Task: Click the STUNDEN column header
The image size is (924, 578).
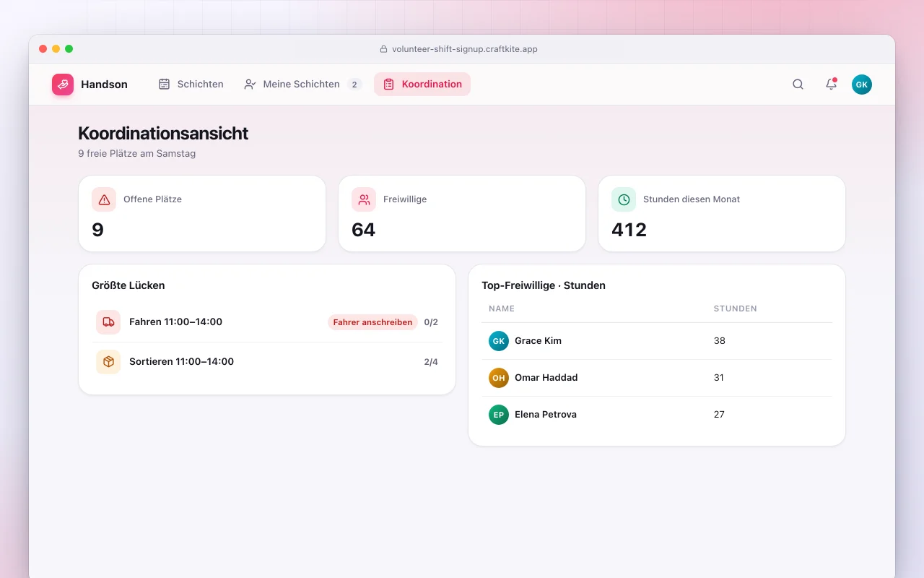Action: point(735,309)
